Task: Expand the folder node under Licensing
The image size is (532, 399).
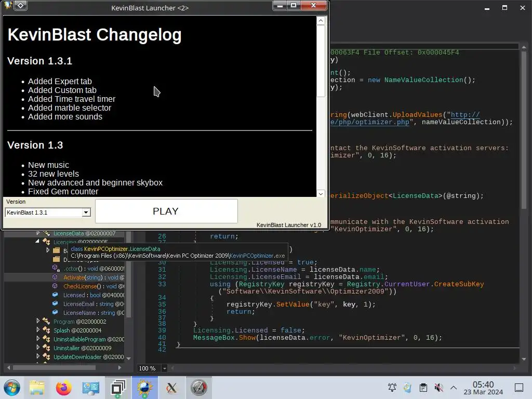Action: tap(48, 250)
